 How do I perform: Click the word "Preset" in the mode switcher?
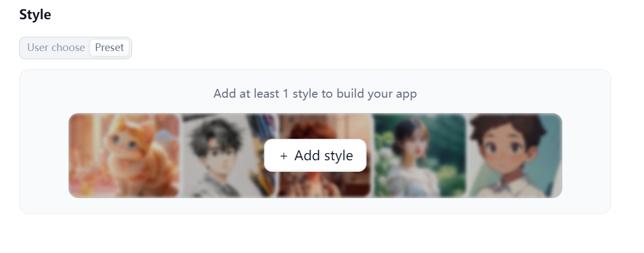109,48
